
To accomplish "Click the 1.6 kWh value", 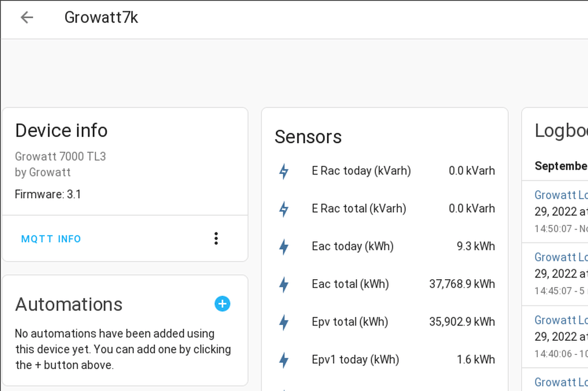I will point(476,360).
